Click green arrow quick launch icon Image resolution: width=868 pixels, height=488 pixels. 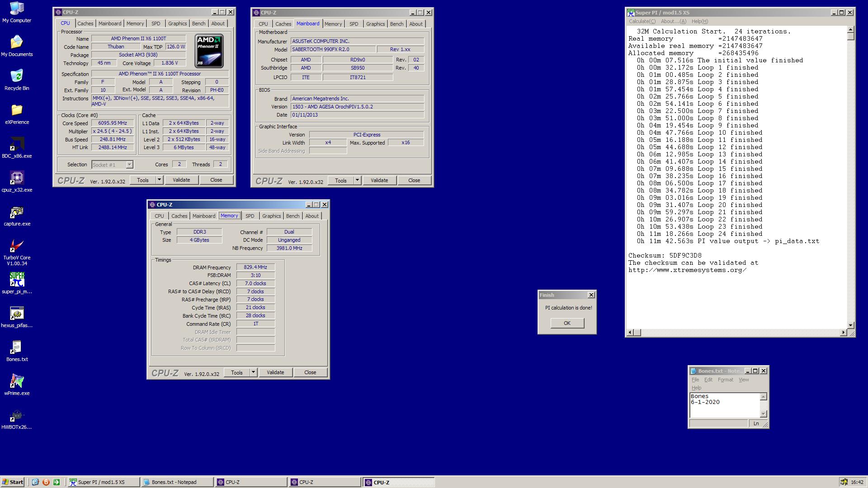(x=57, y=482)
